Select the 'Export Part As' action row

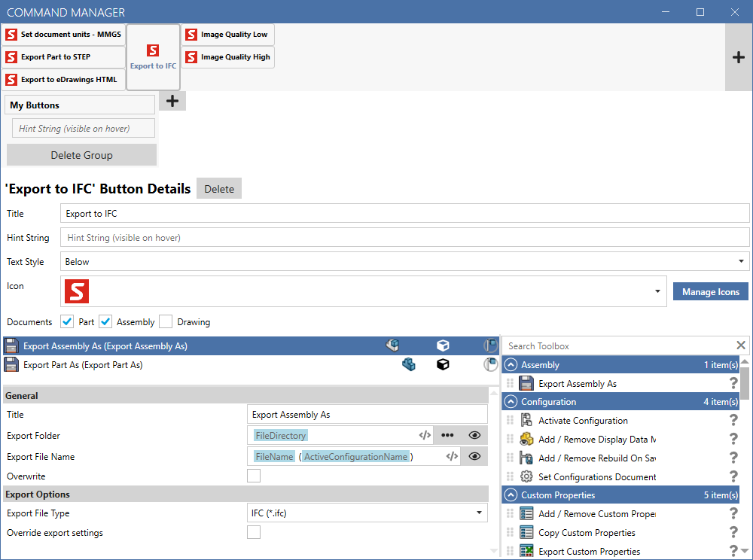(252, 365)
